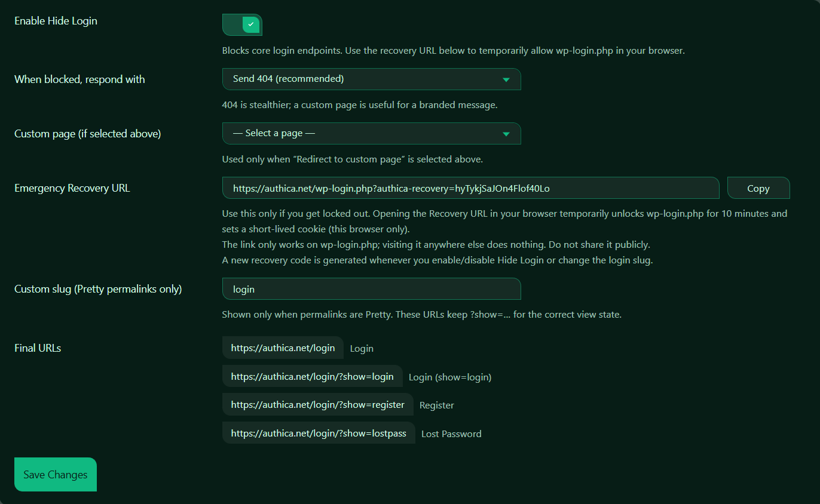Screen dimensions: 820x504
Task: Click the Custom page (if selected above) label
Action: click(x=87, y=134)
